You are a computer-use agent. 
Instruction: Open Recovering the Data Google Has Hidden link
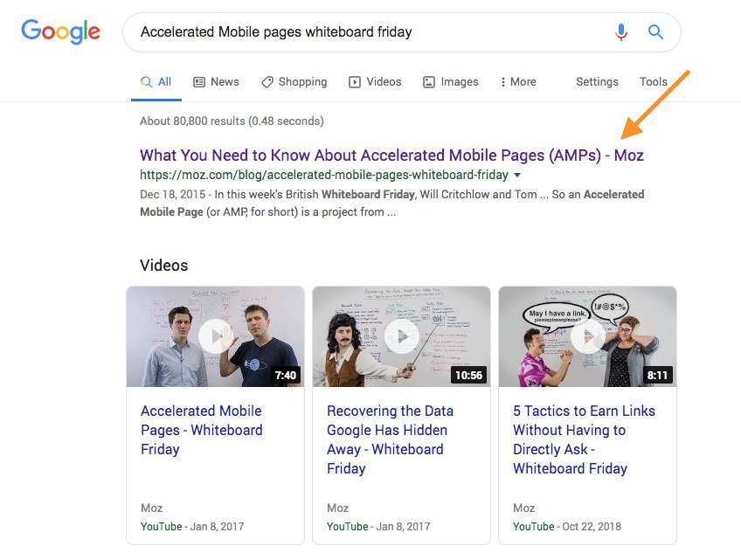[x=390, y=439]
